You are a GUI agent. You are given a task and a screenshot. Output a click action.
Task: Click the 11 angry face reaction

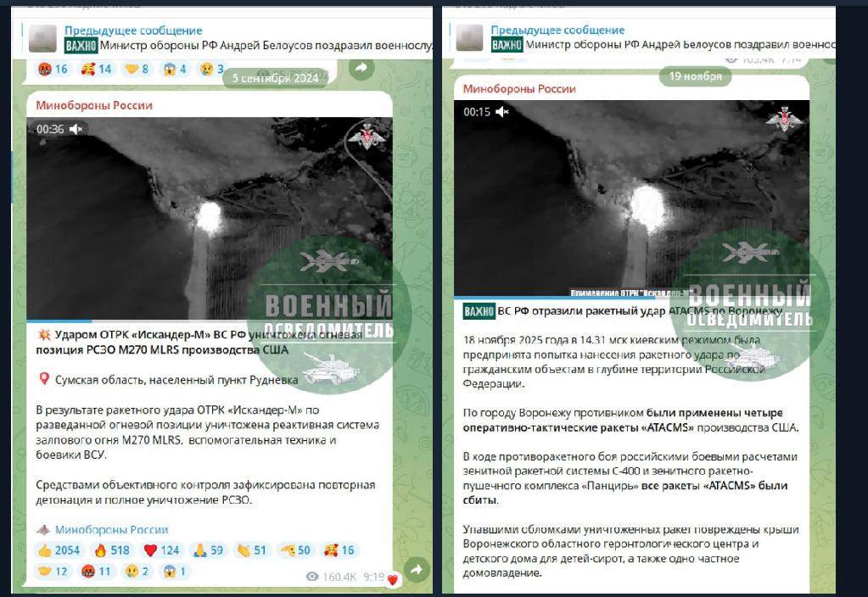click(x=97, y=571)
